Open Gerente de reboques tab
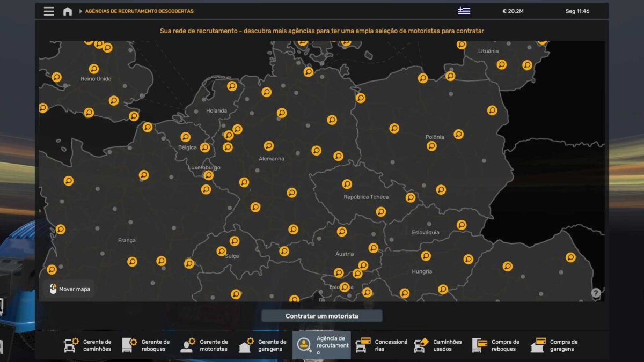This screenshot has width=644, height=362. point(145,345)
